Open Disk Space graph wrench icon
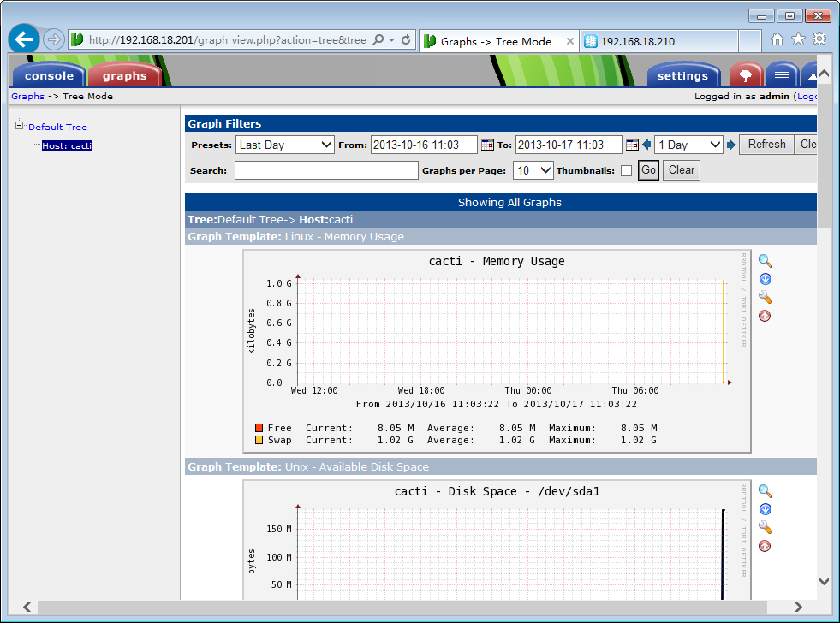 [765, 527]
